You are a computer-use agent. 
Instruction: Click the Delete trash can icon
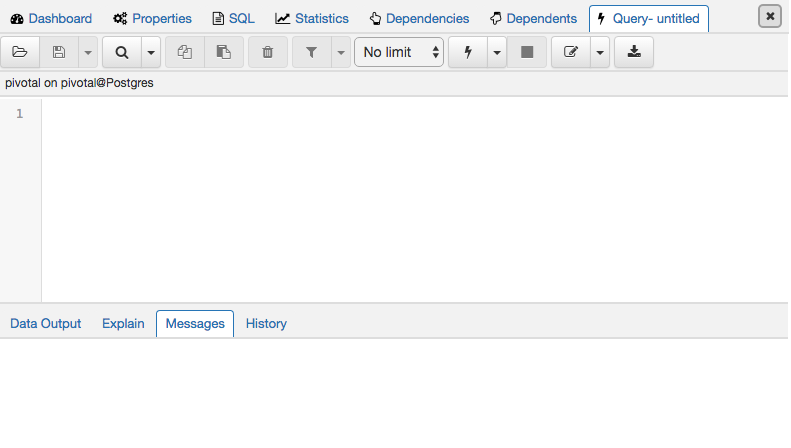coord(267,52)
